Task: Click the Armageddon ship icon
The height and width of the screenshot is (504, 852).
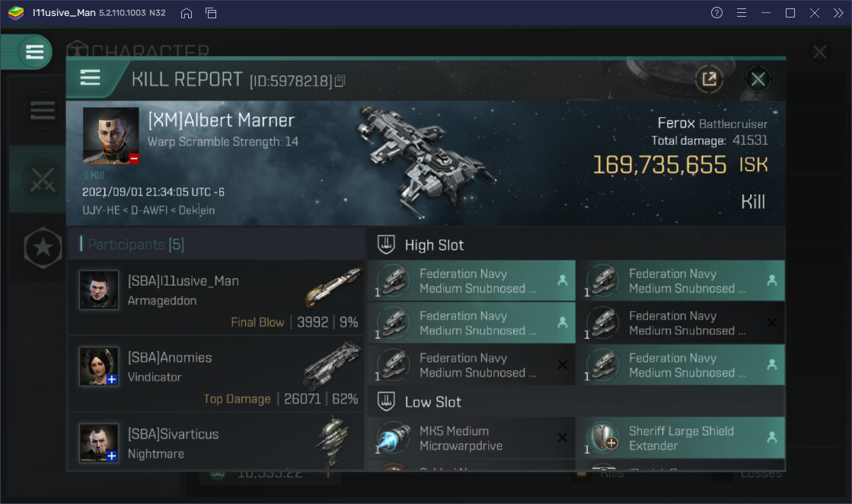Action: click(333, 286)
